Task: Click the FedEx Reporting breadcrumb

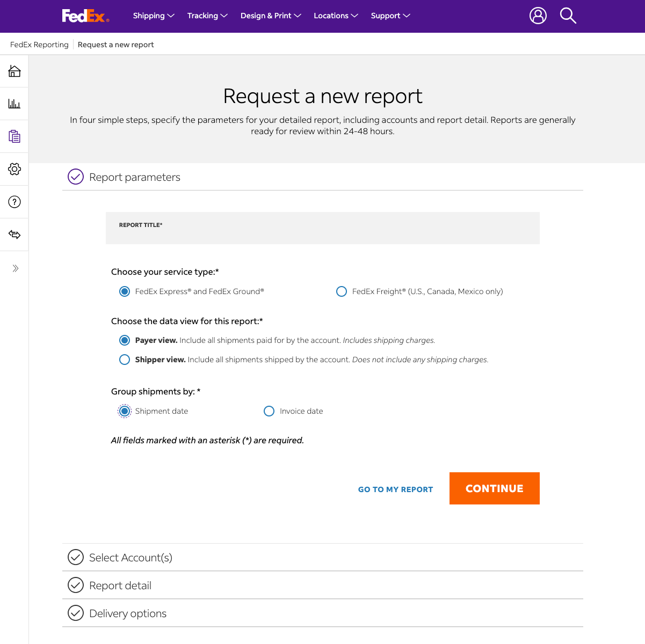Action: [x=39, y=45]
